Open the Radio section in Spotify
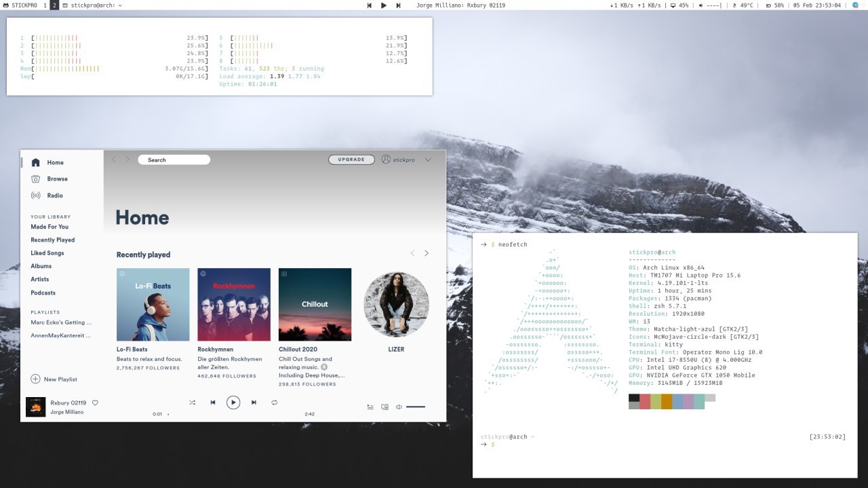 pyautogui.click(x=47, y=195)
